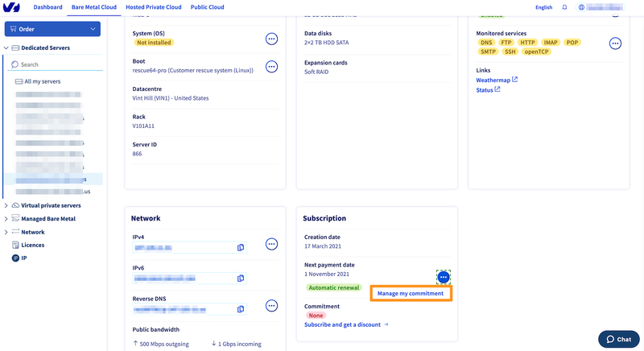
Task: Click the Server ID value 866
Action: point(137,154)
